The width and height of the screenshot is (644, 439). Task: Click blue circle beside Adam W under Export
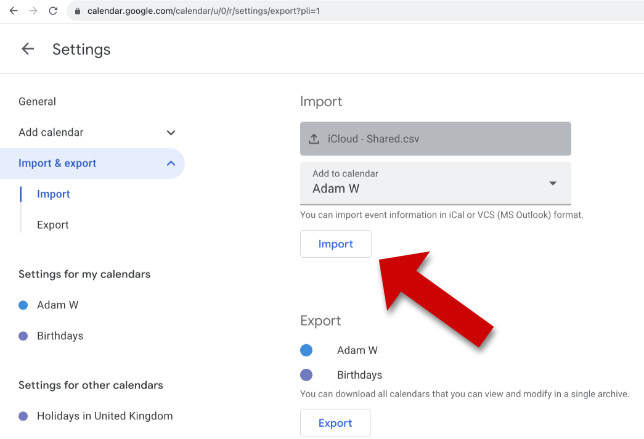point(306,350)
